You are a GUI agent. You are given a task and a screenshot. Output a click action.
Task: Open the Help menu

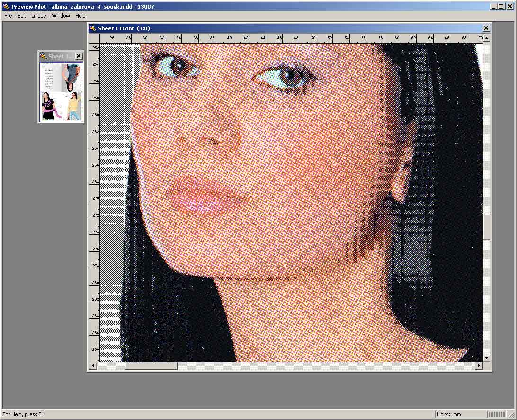point(80,16)
